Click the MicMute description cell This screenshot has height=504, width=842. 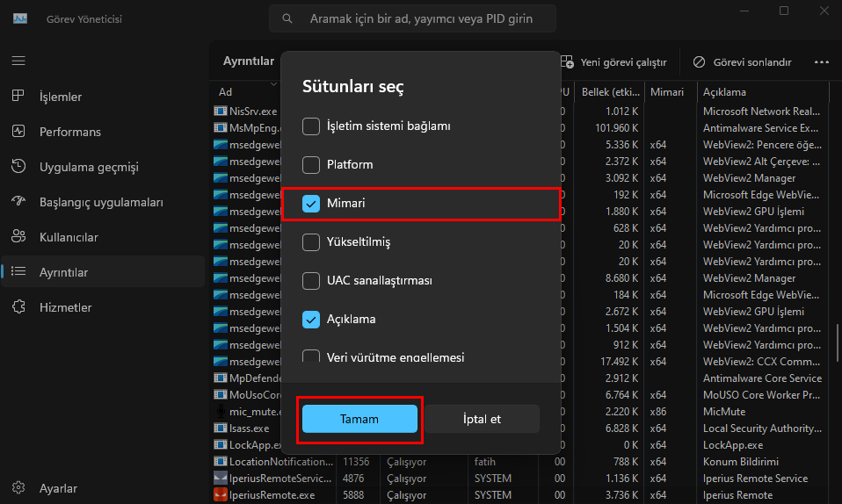click(x=724, y=412)
